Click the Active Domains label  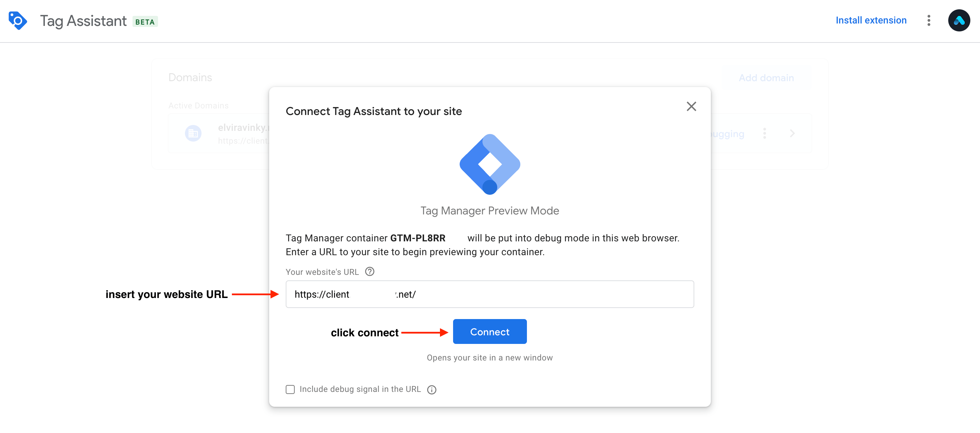tap(198, 106)
